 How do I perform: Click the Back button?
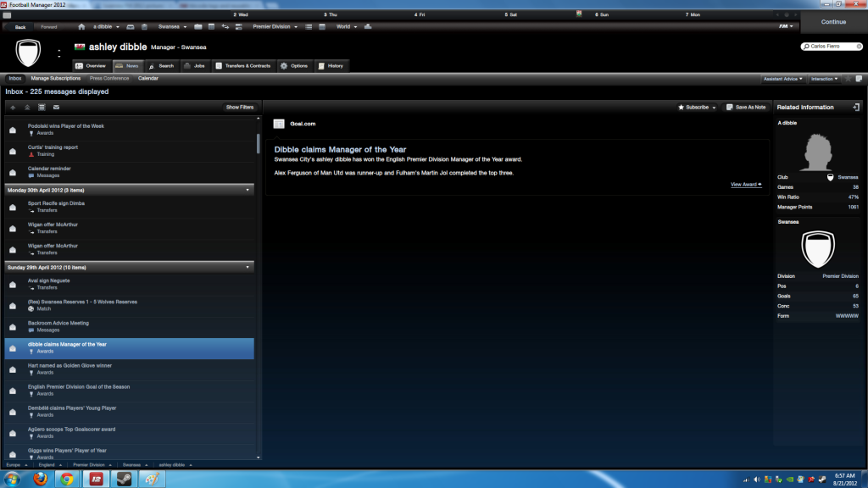point(20,26)
